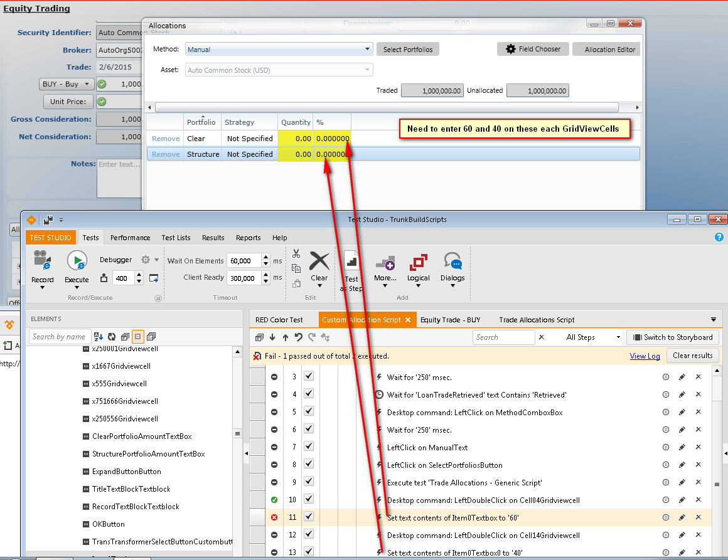Toggle checkbox for step 10
Image resolution: width=728 pixels, height=560 pixels.
309,499
